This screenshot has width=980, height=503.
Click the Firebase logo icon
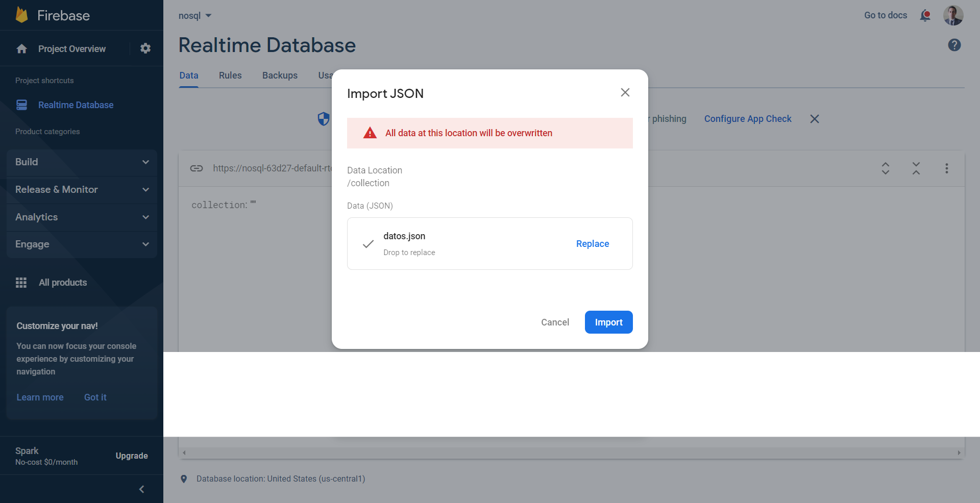tap(21, 15)
